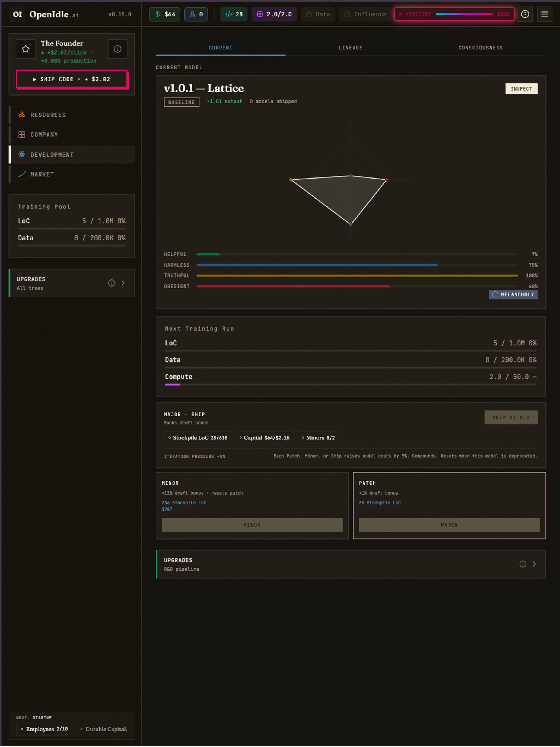Switch to the Current tab
Image resolution: width=560 pixels, height=747 pixels.
tap(221, 48)
